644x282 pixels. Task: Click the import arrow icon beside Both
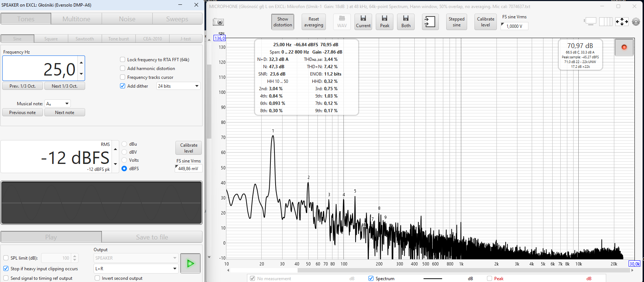(430, 22)
